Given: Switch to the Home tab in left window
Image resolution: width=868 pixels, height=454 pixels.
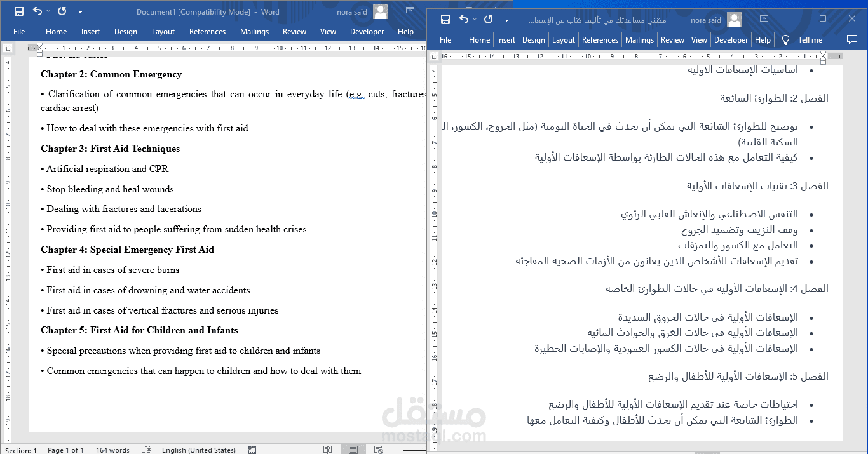Looking at the screenshot, I should click(56, 32).
